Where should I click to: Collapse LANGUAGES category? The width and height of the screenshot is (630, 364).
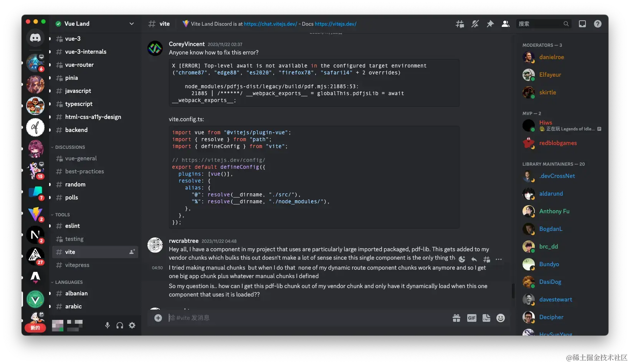point(67,282)
